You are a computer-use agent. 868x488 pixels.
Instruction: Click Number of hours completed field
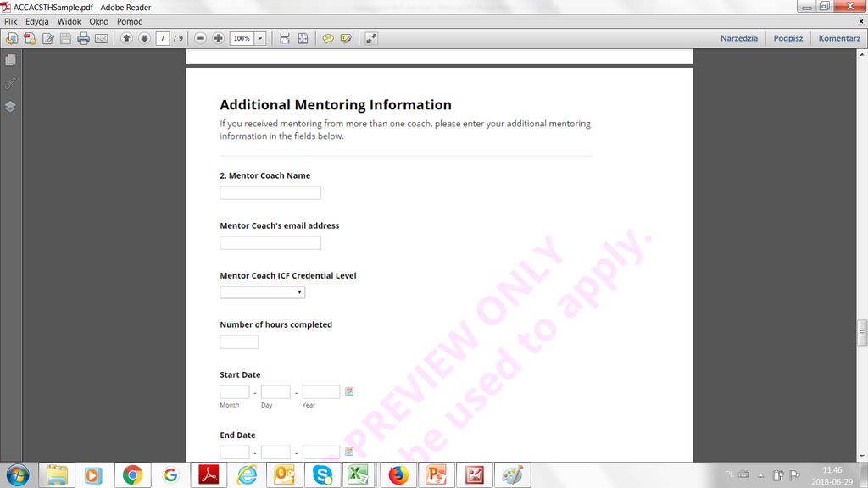coord(239,342)
